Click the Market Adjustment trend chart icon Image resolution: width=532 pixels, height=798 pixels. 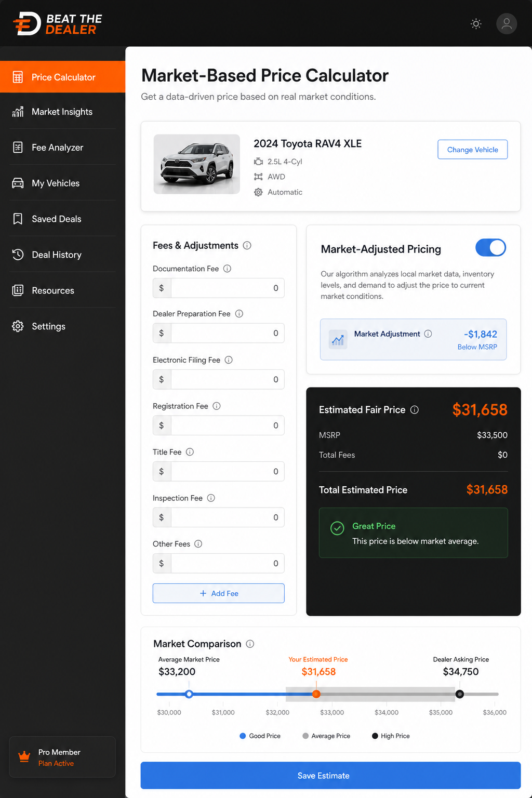click(x=338, y=340)
